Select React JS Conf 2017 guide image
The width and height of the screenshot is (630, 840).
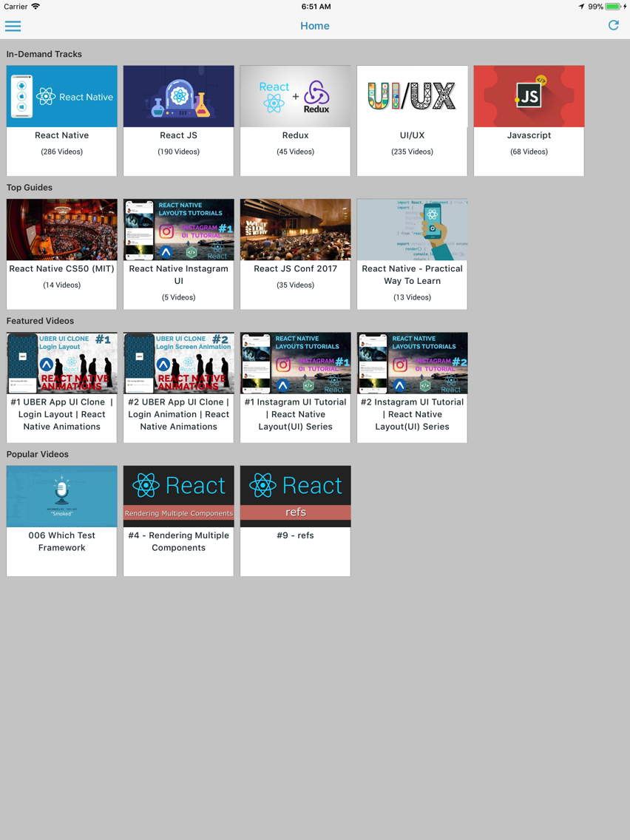(295, 230)
